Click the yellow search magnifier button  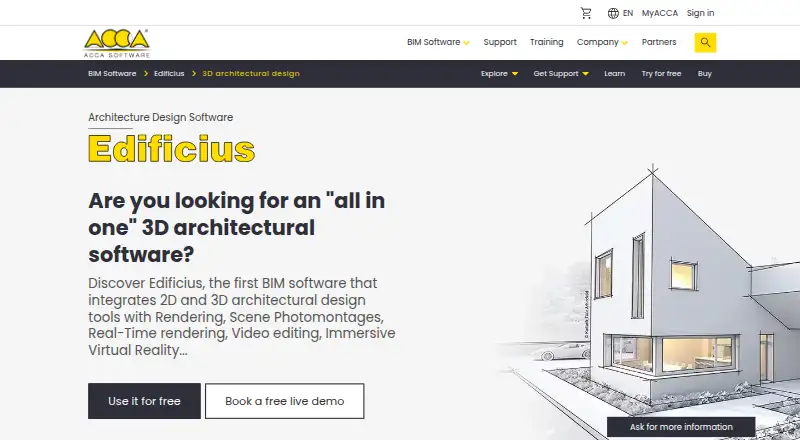705,42
